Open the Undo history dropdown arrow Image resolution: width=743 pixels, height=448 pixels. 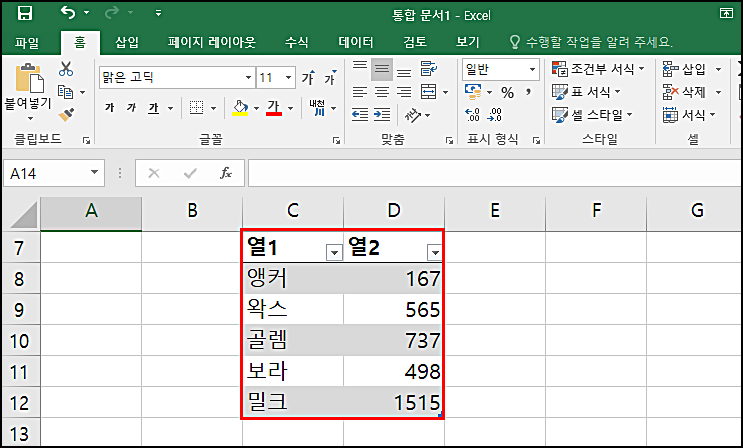(87, 13)
